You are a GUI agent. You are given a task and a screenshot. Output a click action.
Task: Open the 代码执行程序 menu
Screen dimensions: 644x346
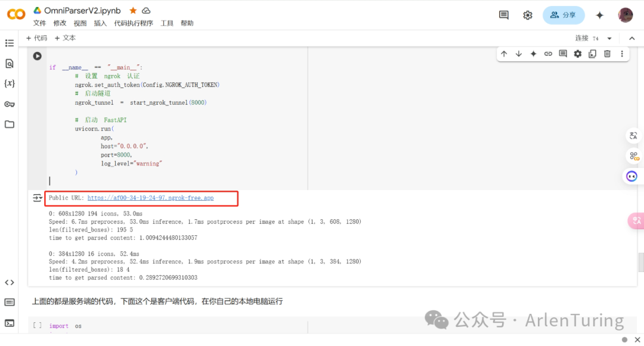pyautogui.click(x=134, y=23)
